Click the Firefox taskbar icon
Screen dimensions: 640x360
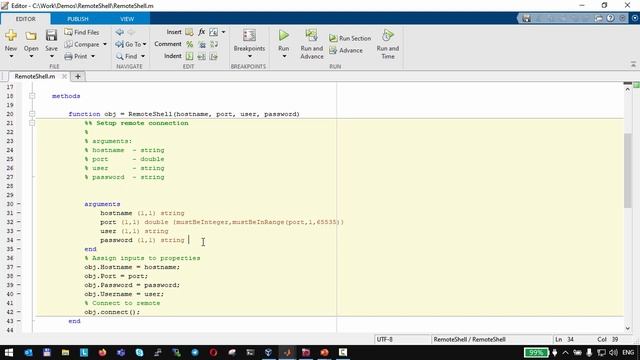click(102, 352)
